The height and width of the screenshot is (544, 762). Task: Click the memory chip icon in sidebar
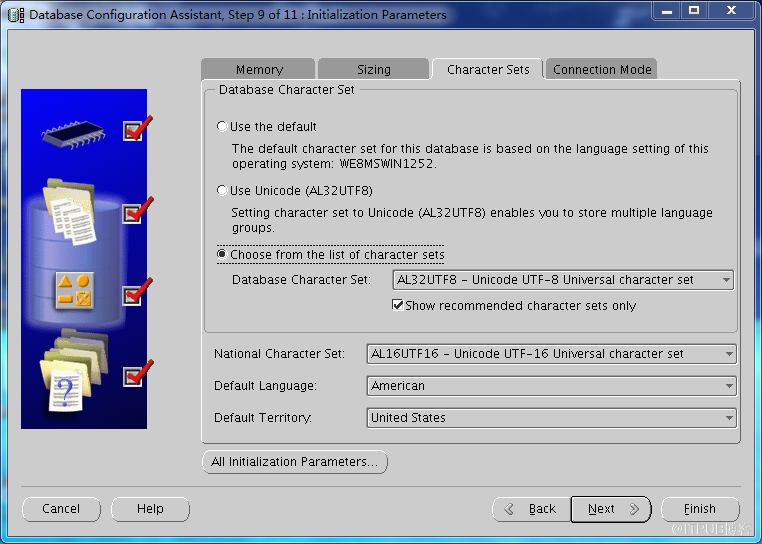click(x=74, y=134)
